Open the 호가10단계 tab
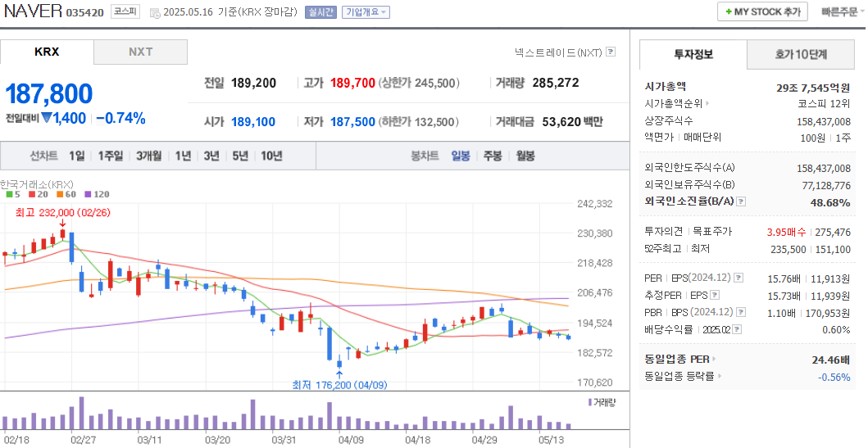The width and height of the screenshot is (868, 448). [x=801, y=54]
